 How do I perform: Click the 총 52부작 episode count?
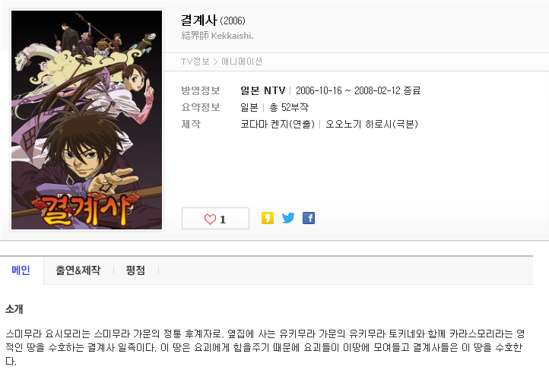tap(289, 107)
